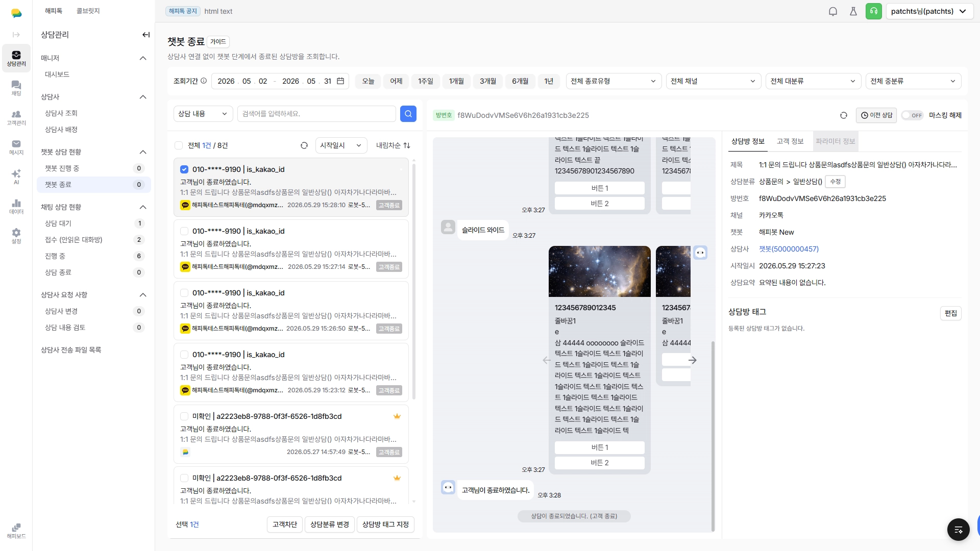Click the 편집 button for tags
The width and height of the screenshot is (980, 551).
[950, 313]
